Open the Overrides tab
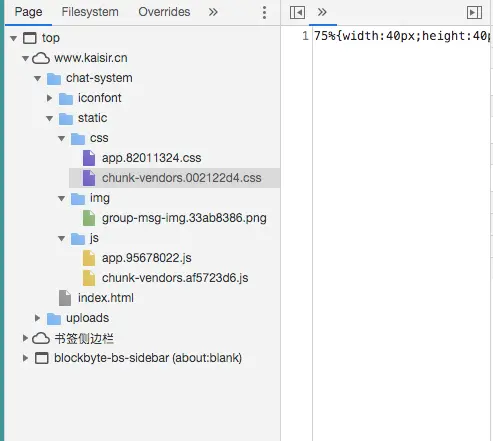This screenshot has width=493, height=441. [164, 12]
